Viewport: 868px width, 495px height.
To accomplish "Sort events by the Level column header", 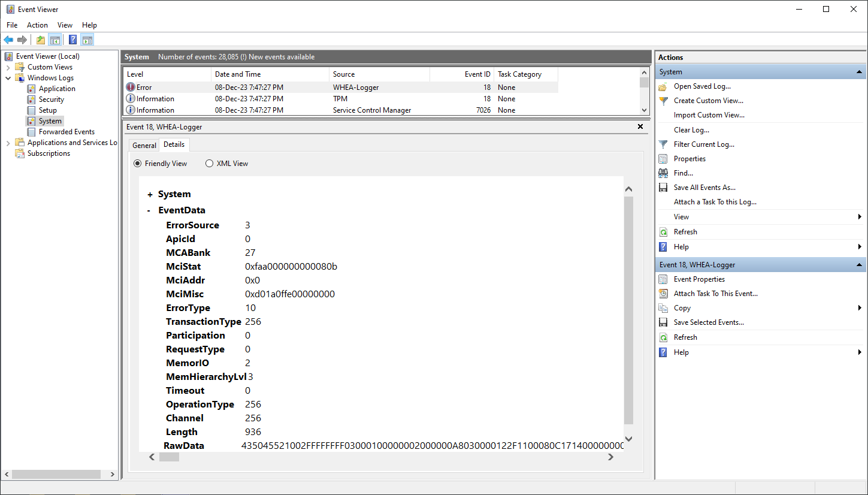I will click(167, 74).
